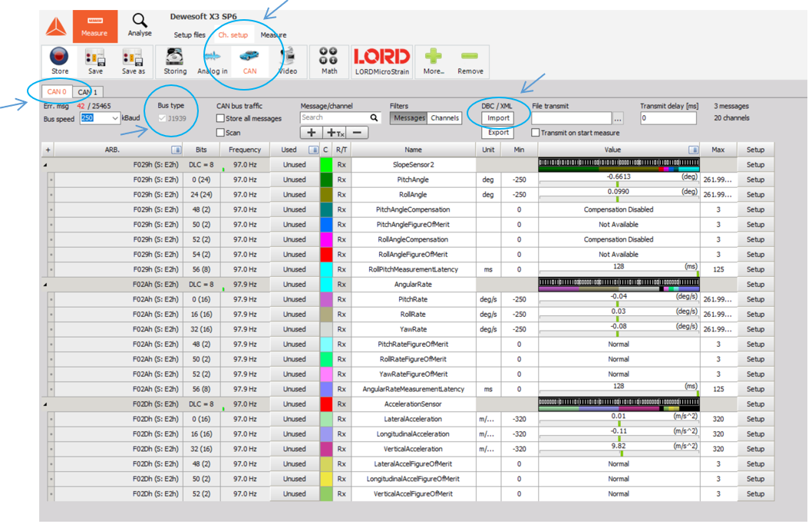Toggle Used state of VerticalAcceleration channel
Viewport: 812px width, 524px height.
pos(294,449)
